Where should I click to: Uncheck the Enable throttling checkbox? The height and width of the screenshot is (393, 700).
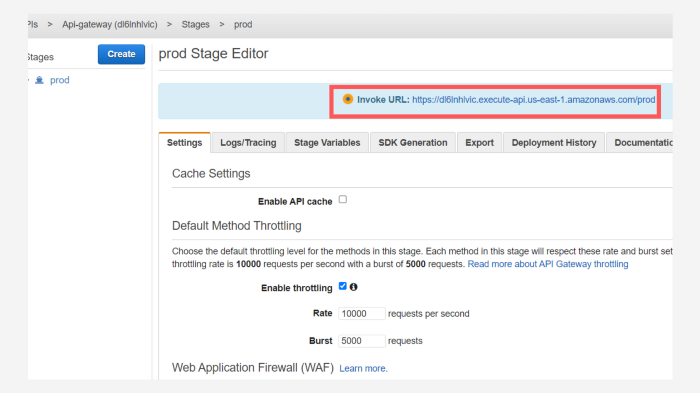click(x=342, y=286)
